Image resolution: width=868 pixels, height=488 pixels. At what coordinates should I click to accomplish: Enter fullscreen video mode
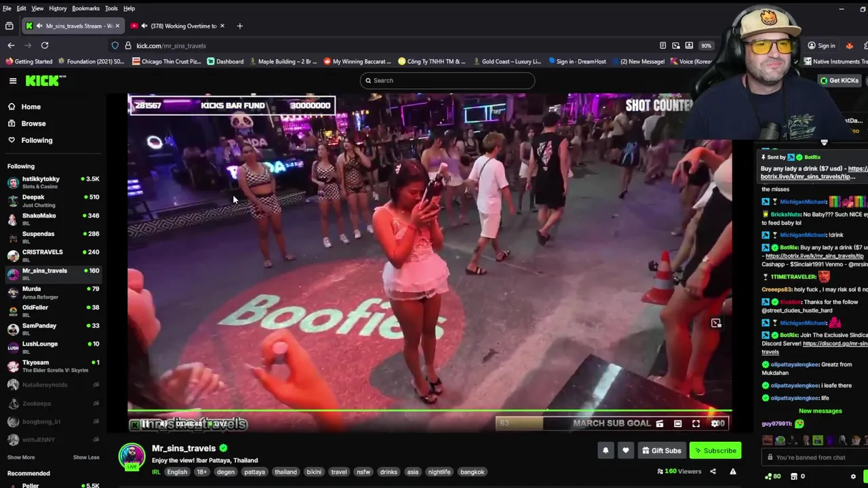pos(696,424)
